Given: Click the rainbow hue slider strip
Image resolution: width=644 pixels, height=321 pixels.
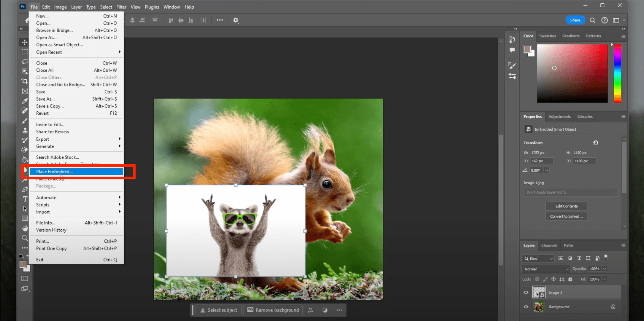Looking at the screenshot, I should (617, 74).
